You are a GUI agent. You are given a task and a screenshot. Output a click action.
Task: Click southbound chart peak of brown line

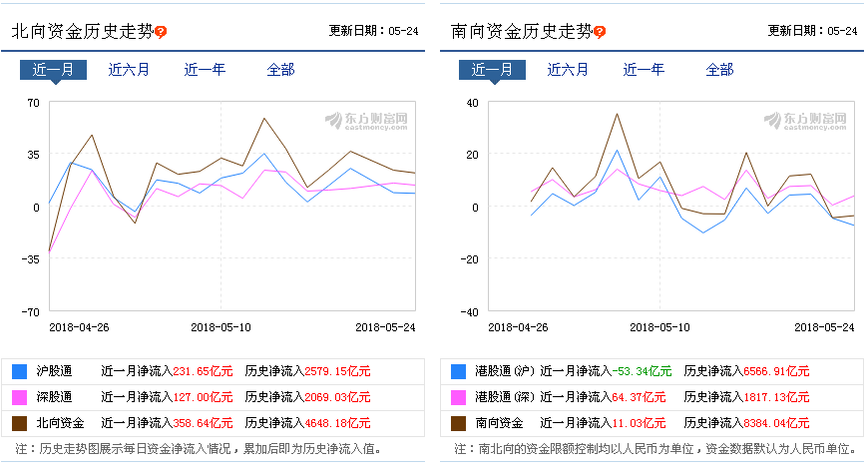click(x=617, y=114)
